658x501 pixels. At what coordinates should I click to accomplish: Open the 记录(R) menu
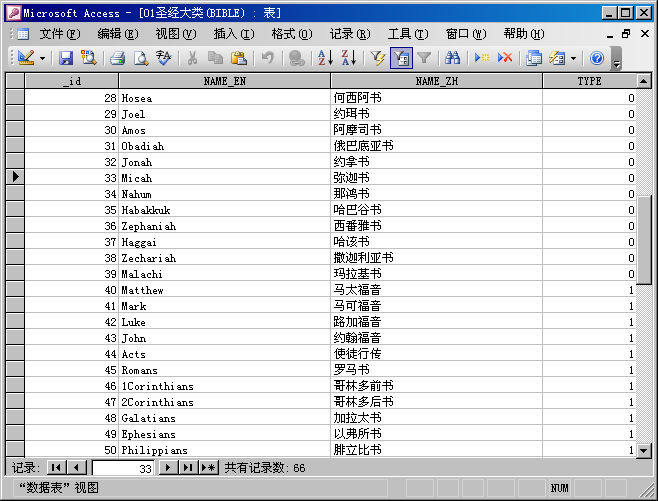pos(350,34)
